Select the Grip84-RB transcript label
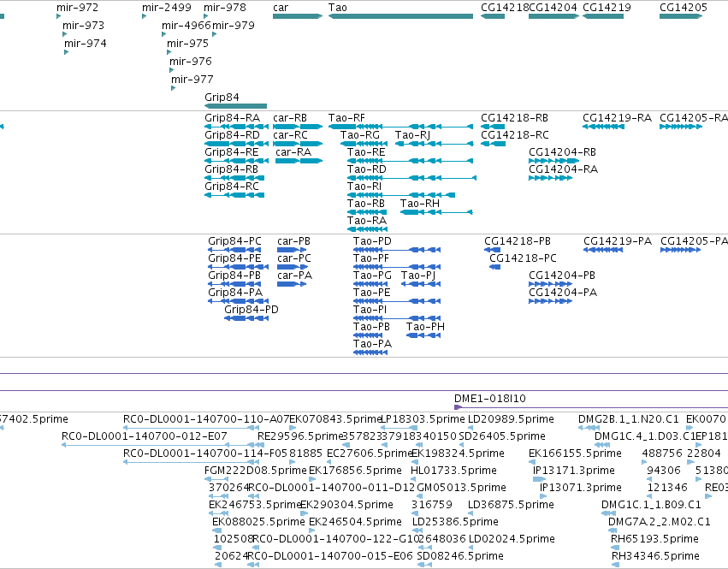728x569 pixels. [x=231, y=169]
